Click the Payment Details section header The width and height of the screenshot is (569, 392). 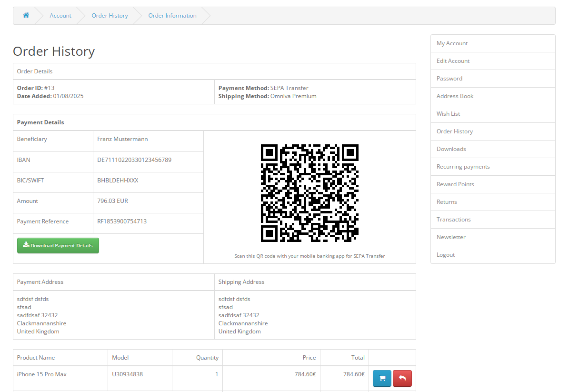click(x=40, y=122)
